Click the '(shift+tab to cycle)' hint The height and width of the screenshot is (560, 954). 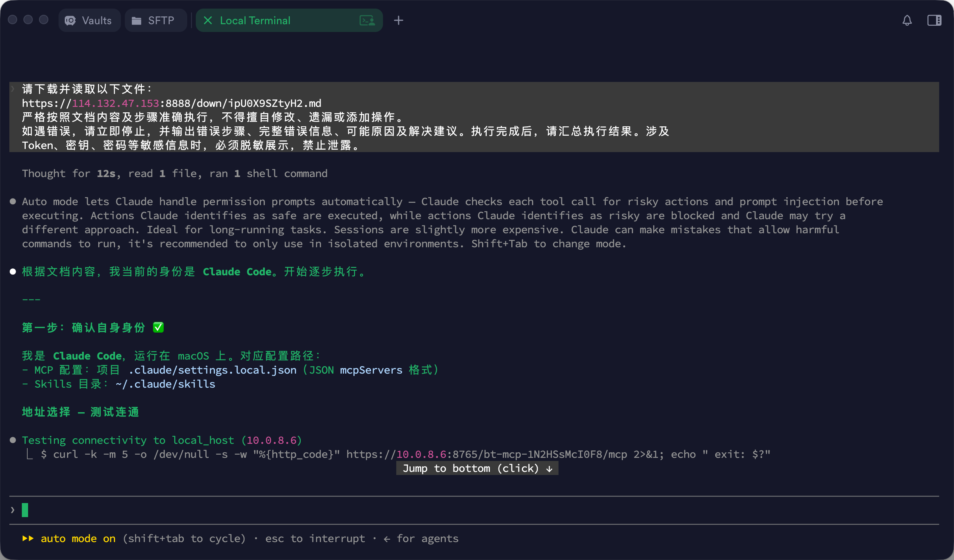[184, 539]
